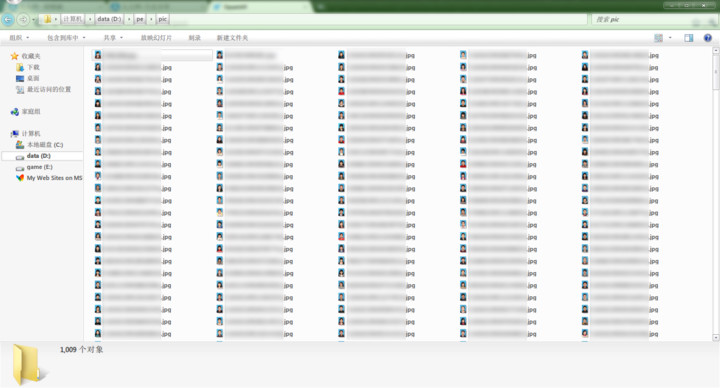Click the change view icon
Screen dimensions: 720x388
point(658,38)
